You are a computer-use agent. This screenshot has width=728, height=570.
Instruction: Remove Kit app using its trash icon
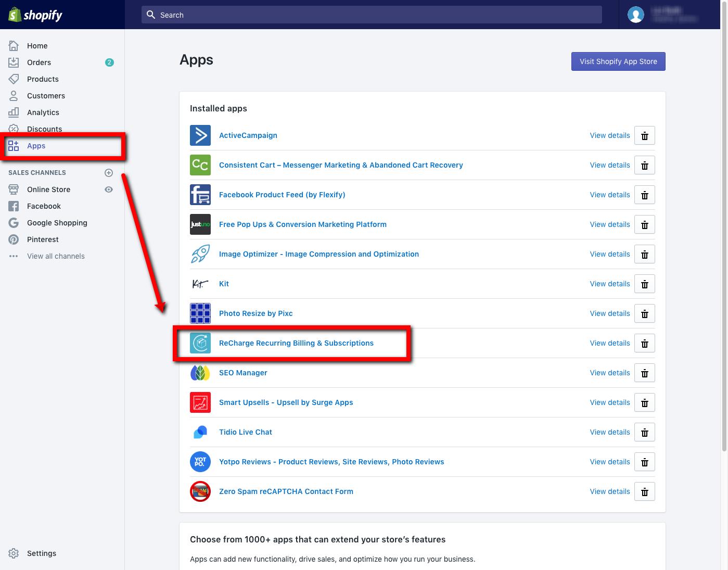644,284
